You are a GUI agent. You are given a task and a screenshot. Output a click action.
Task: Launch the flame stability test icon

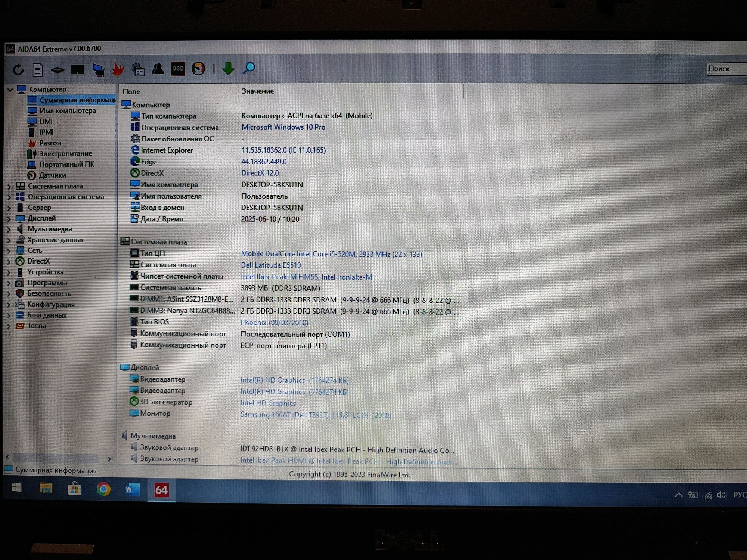pos(118,69)
